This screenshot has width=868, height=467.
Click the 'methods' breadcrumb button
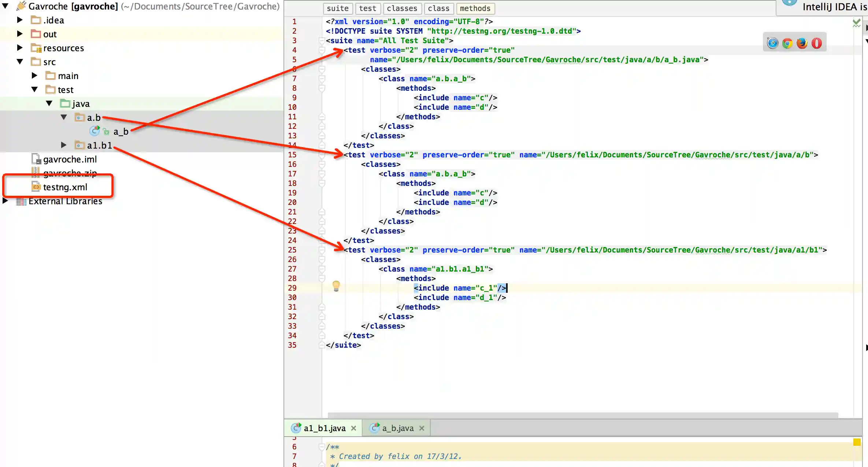(x=475, y=8)
